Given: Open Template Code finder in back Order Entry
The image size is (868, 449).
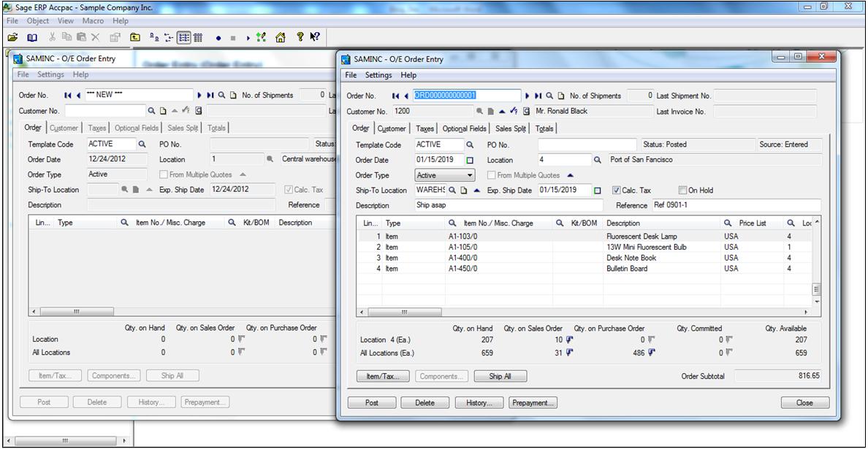Looking at the screenshot, I should [142, 144].
